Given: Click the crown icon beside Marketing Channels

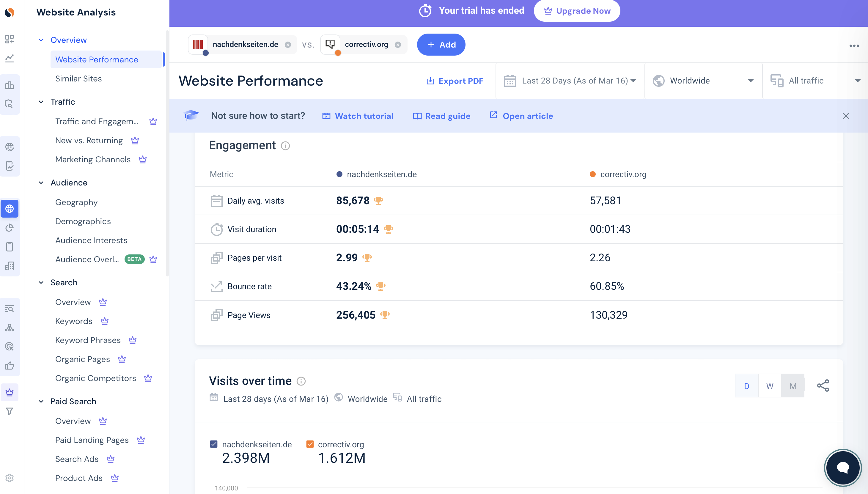Looking at the screenshot, I should point(142,159).
